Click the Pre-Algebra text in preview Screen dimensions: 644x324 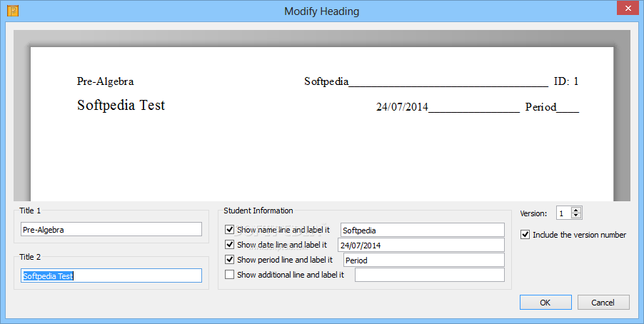[106, 81]
